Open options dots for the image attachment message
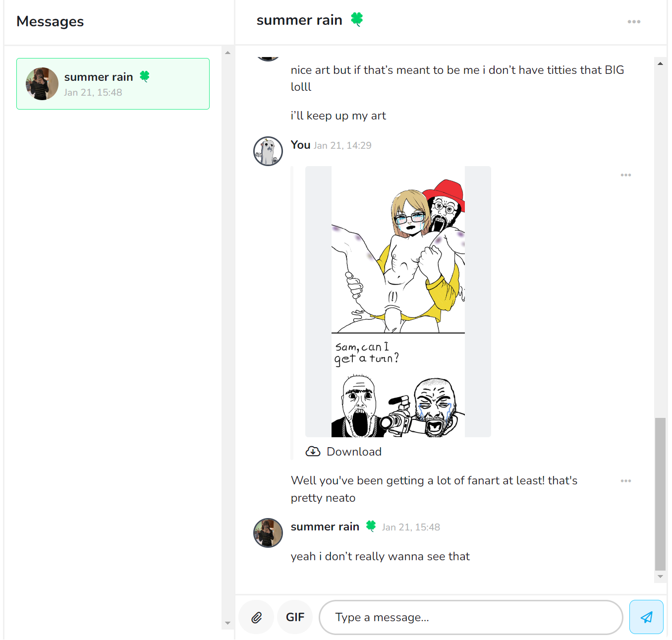 [626, 175]
